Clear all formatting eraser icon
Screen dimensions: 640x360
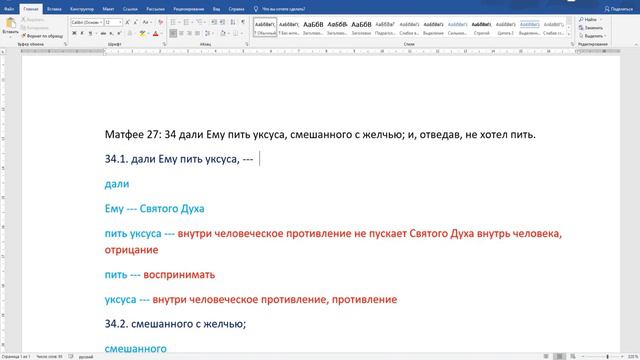(x=161, y=22)
